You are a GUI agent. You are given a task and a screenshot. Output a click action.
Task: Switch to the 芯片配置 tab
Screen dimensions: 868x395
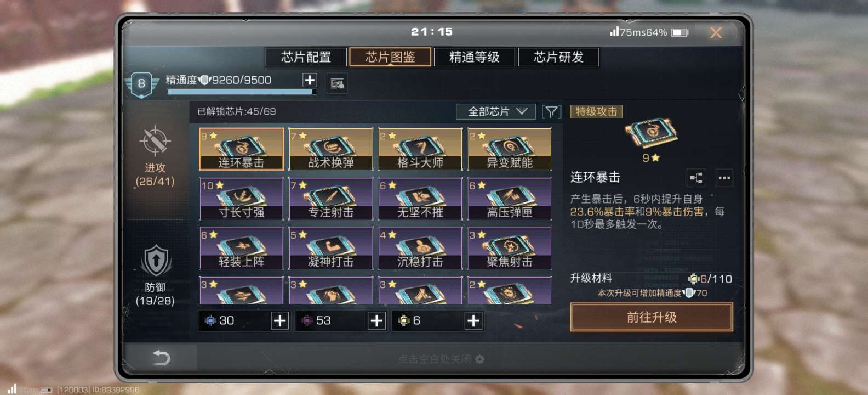click(x=306, y=57)
